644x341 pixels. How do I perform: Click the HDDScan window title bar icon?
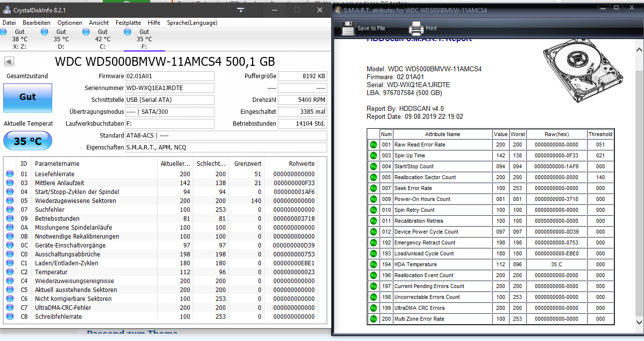(x=338, y=9)
